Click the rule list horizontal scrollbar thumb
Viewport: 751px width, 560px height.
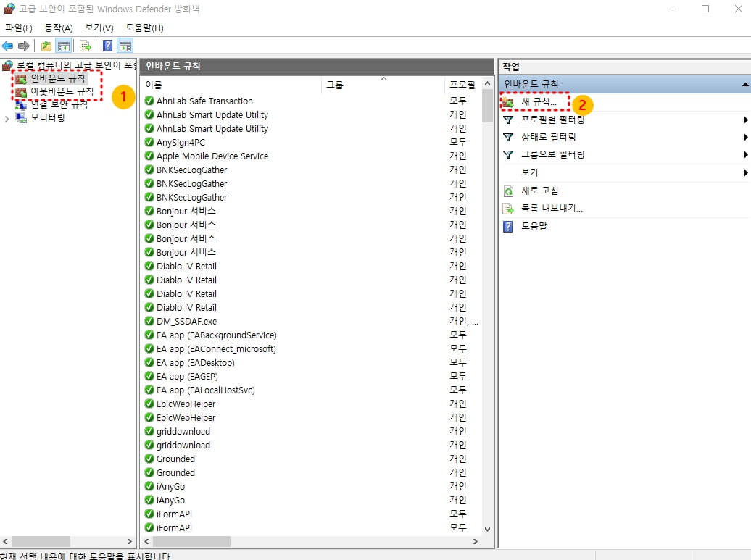(191, 541)
